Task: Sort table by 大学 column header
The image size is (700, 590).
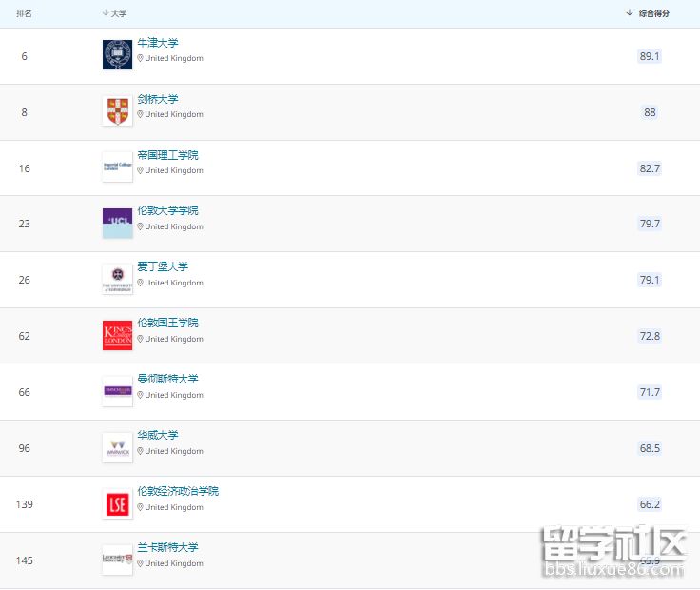Action: [x=117, y=13]
